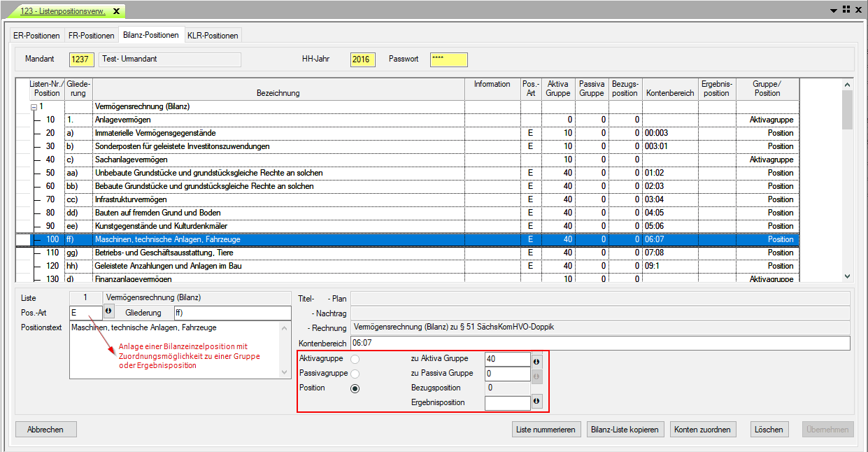Image resolution: width=868 pixels, height=452 pixels.
Task: Click the lookup icon next to Ergebnisposition
Action: 536,402
